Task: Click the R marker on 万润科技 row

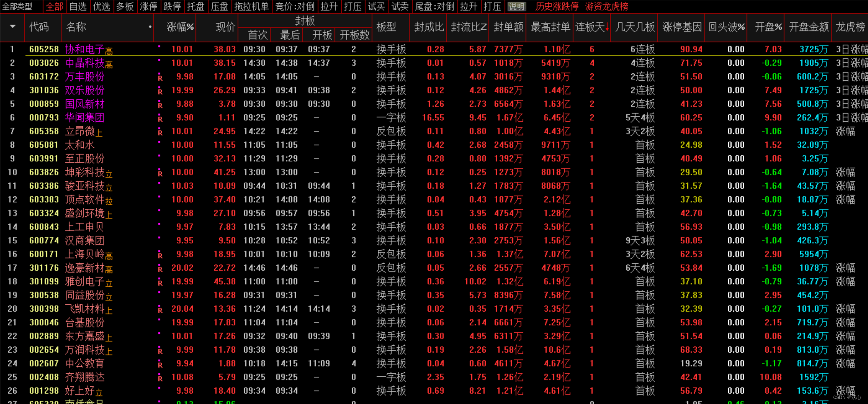Action: (160, 351)
